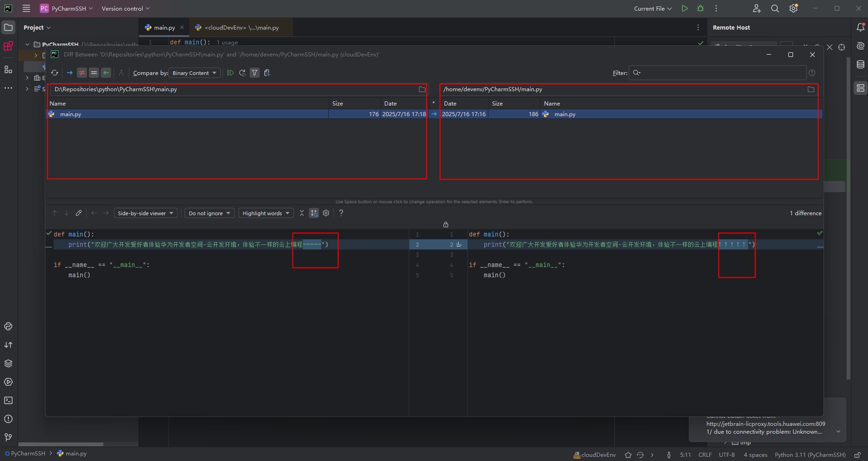Click the collapse unchanged fragments icon
Viewport: 868px width, 461px height.
coord(301,213)
